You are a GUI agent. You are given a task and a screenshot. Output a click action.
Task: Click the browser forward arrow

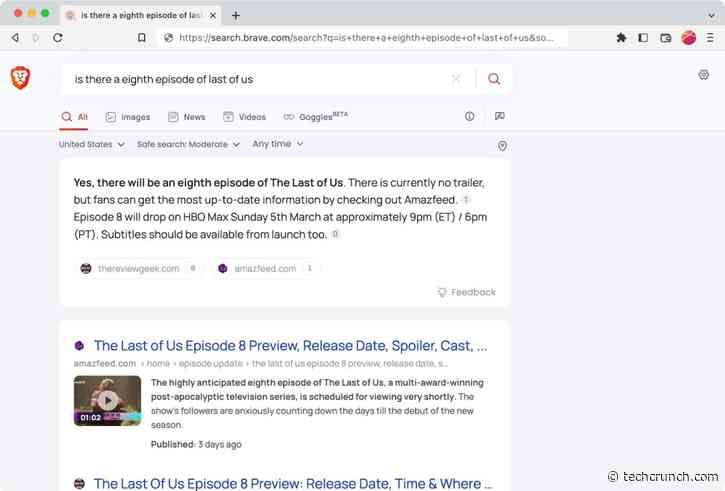coord(36,37)
